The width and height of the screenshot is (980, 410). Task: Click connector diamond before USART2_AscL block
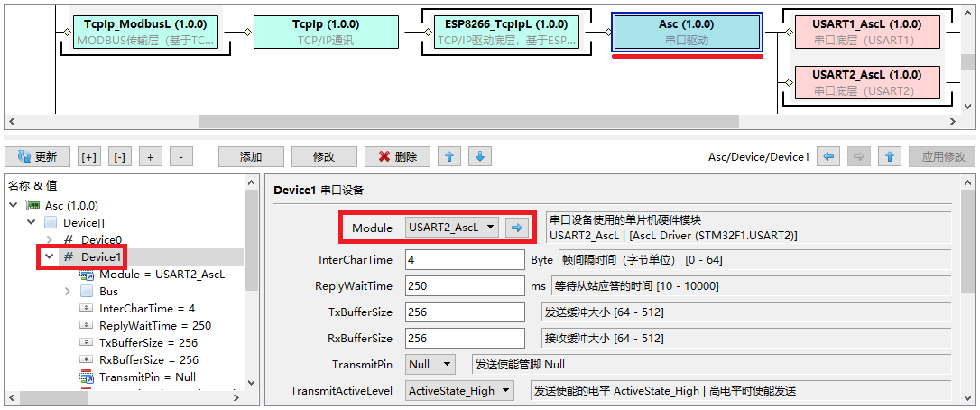[790, 82]
